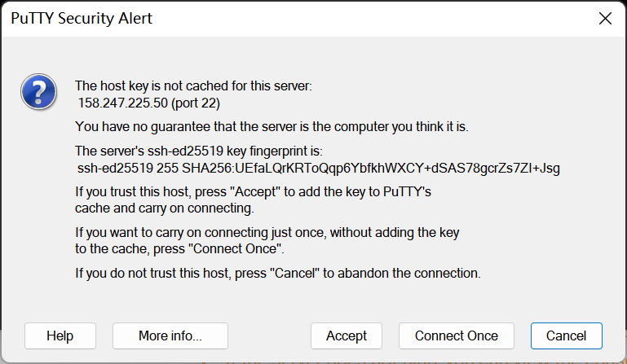Click the "to the cache, press" line
Viewport: 627px width, 364px height.
[179, 248]
